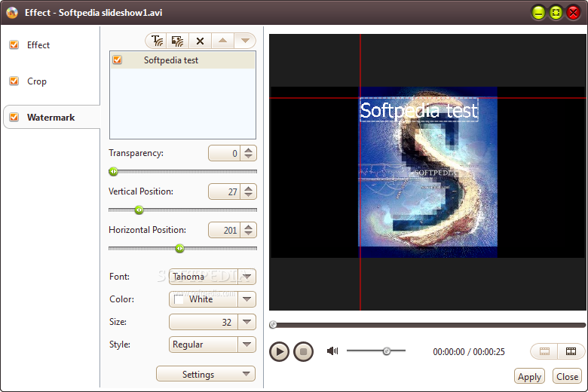This screenshot has height=392, width=588.
Task: Switch to split preview layout
Action: pos(571,351)
